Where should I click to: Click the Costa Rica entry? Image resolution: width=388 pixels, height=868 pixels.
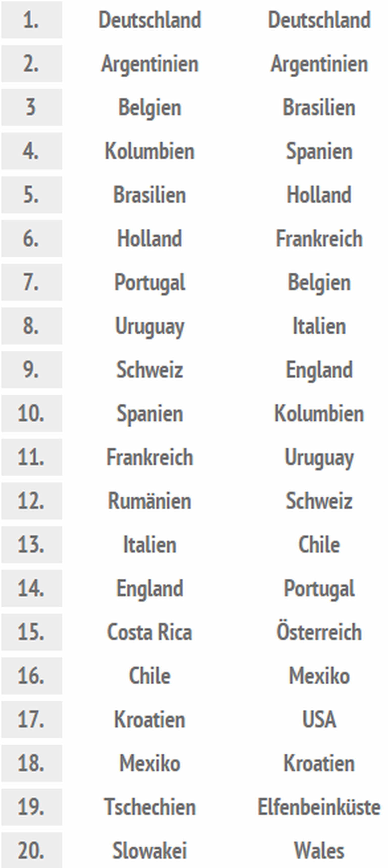[150, 632]
